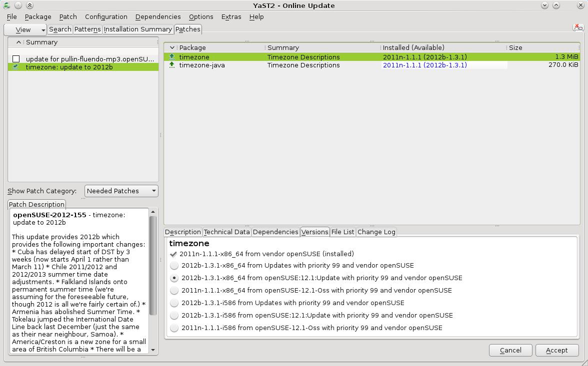Click the title bar shade up arrows icon
This screenshot has width=588, height=366.
tap(29, 5)
